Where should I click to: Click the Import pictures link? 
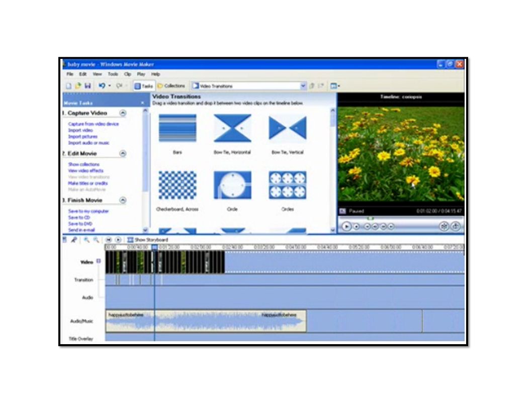pyautogui.click(x=82, y=136)
